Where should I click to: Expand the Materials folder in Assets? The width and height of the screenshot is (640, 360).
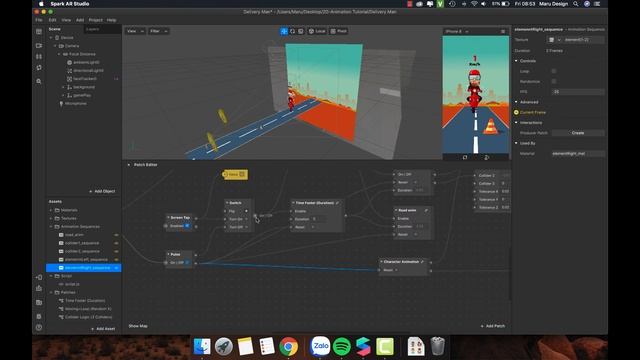pyautogui.click(x=51, y=210)
